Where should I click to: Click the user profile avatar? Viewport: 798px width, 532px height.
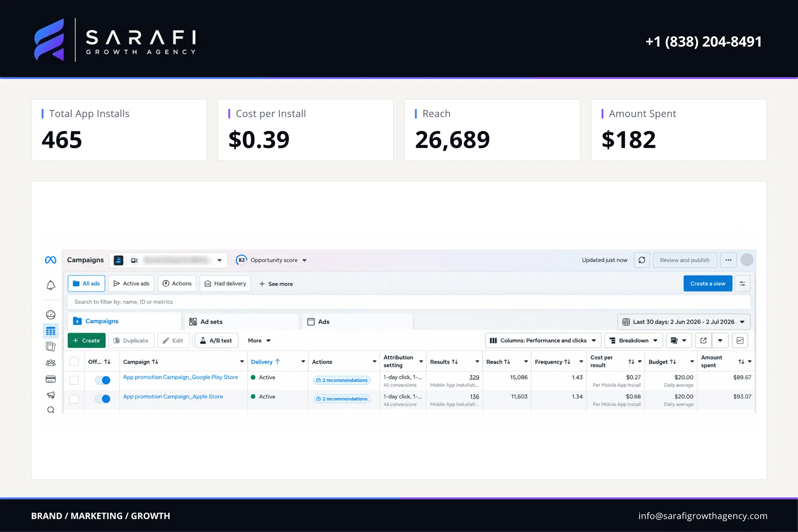point(747,260)
